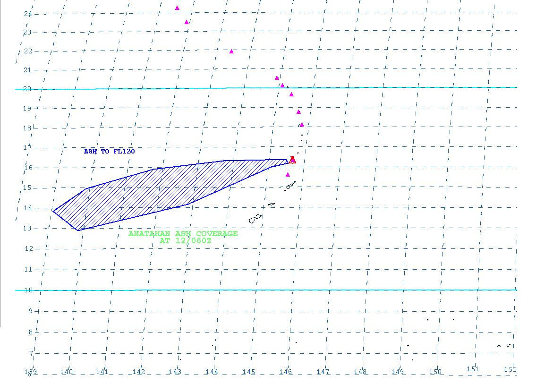Click latitude label 13

pyautogui.click(x=27, y=228)
